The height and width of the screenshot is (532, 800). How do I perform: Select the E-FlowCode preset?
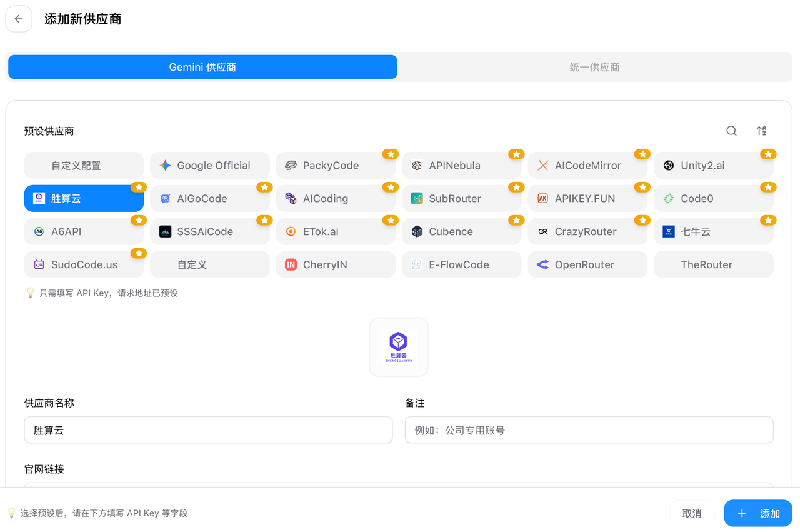coord(462,265)
